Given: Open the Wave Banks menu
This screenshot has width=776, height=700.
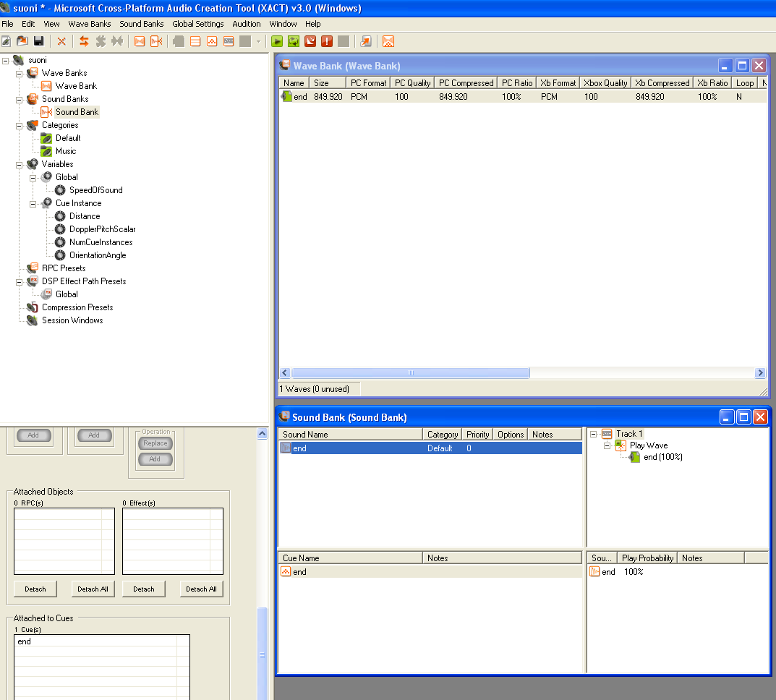Looking at the screenshot, I should (90, 24).
